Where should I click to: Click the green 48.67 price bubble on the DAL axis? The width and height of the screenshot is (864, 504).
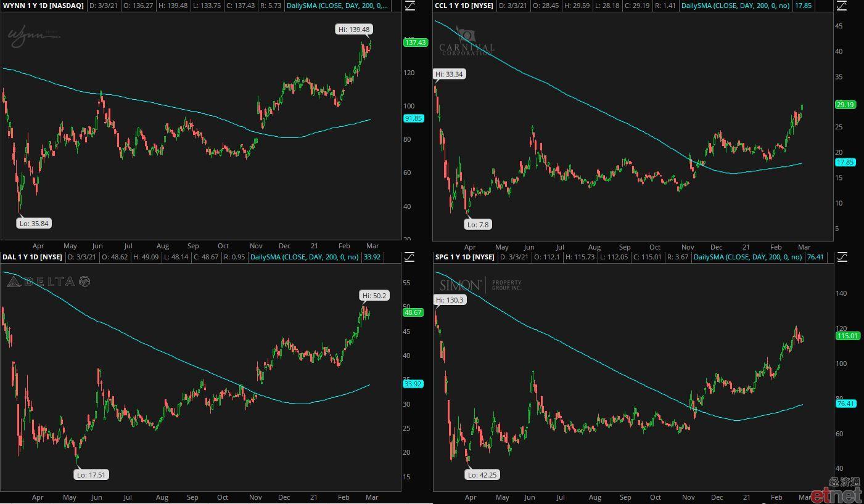pyautogui.click(x=413, y=312)
